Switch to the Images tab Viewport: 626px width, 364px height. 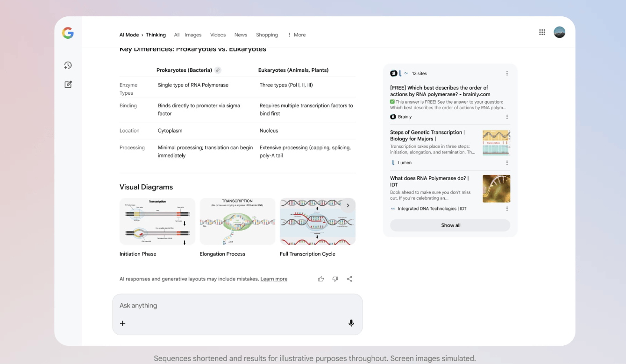tap(193, 35)
